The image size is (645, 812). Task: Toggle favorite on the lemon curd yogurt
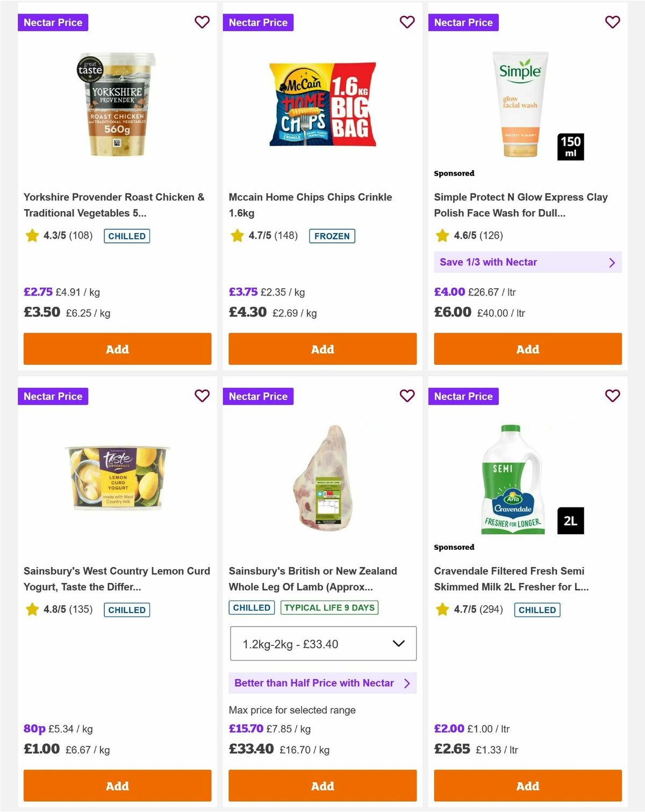[x=202, y=396]
